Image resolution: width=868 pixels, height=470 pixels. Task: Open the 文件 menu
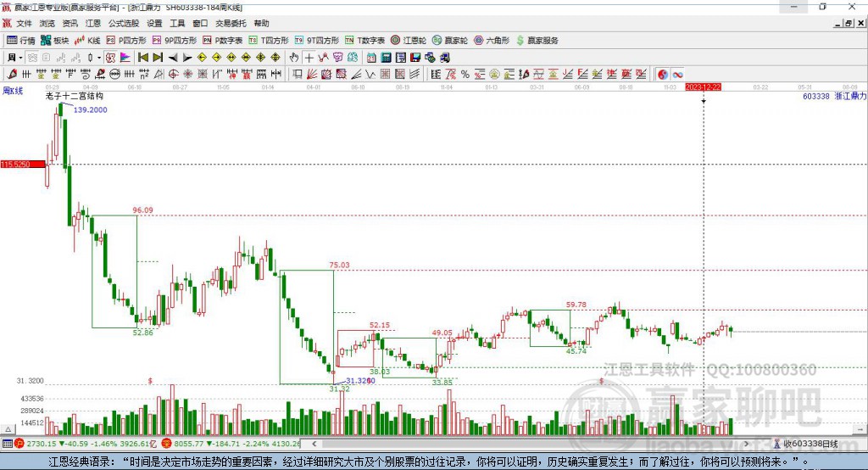coord(24,23)
